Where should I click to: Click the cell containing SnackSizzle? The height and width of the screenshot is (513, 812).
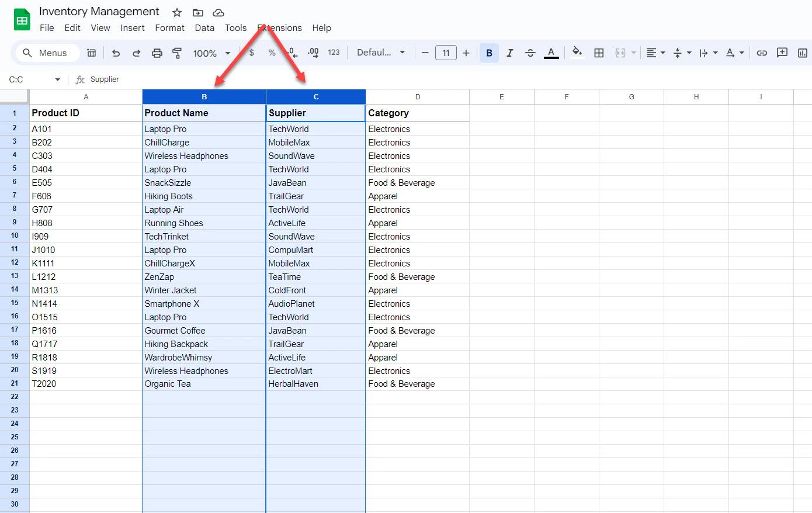204,183
